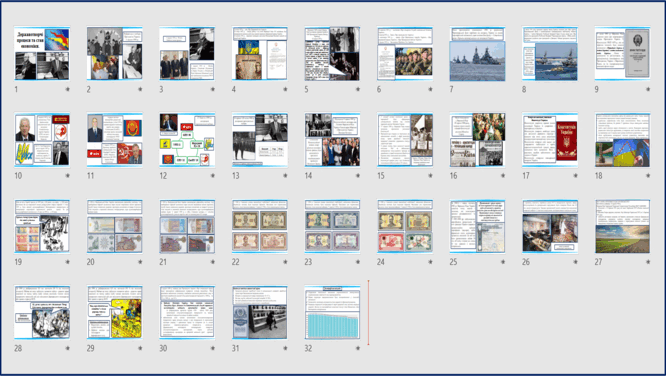Select slide 32 with bar chart
Screen dimensions: 666x376
[x=333, y=312]
